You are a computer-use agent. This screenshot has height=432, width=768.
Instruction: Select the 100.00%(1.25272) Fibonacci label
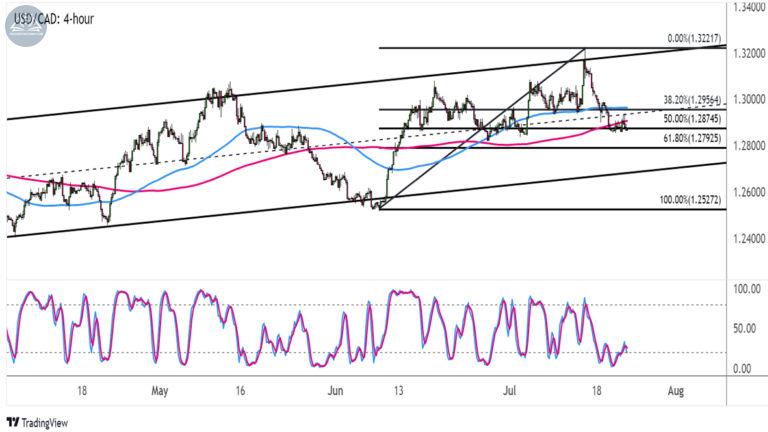690,200
